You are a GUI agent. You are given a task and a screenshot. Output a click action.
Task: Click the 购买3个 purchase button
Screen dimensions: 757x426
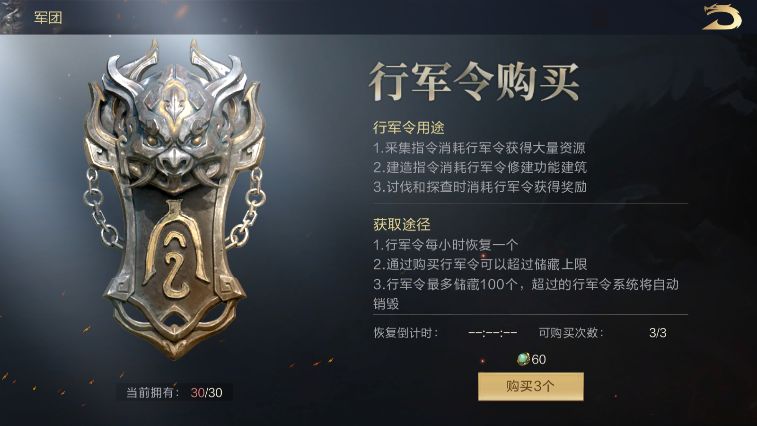click(531, 386)
